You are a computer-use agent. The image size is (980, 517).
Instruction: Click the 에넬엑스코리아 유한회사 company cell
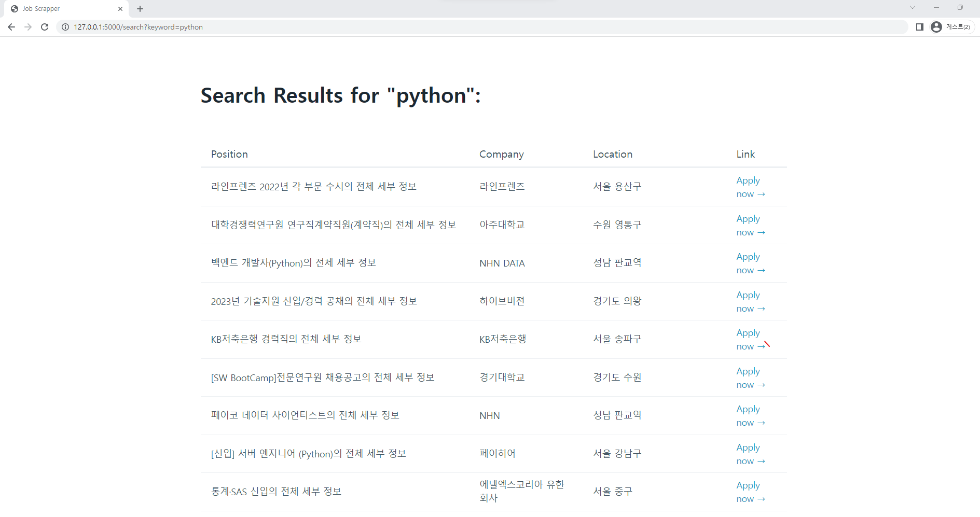[522, 491]
